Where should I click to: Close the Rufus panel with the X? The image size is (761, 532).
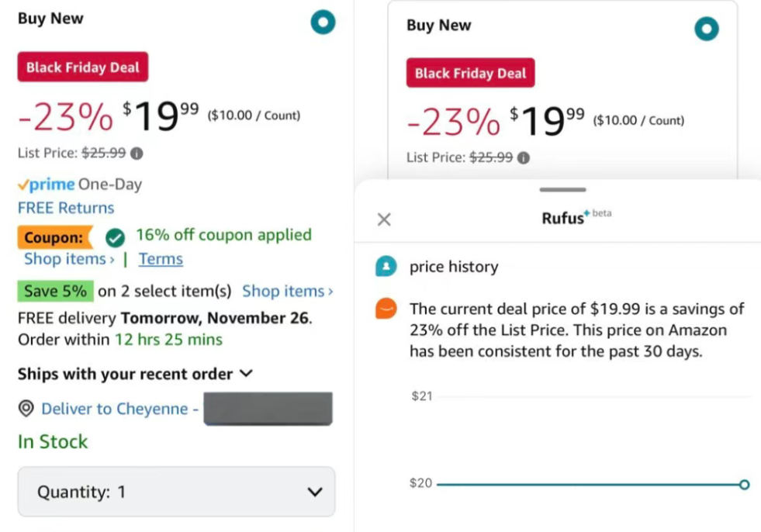[383, 219]
